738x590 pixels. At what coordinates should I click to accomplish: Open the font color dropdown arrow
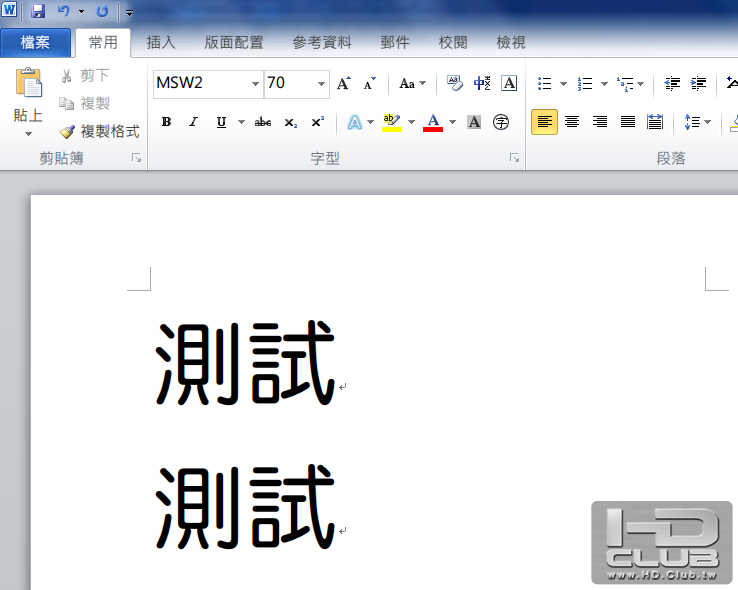click(452, 122)
